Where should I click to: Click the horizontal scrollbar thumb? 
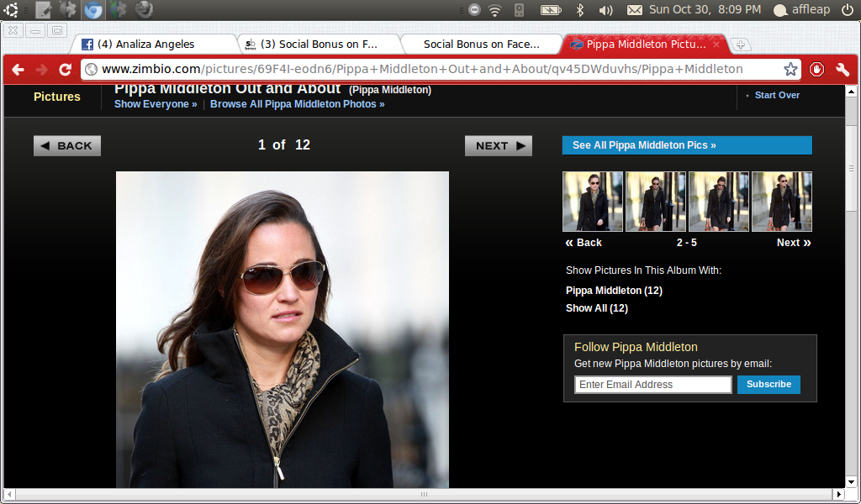[x=424, y=494]
